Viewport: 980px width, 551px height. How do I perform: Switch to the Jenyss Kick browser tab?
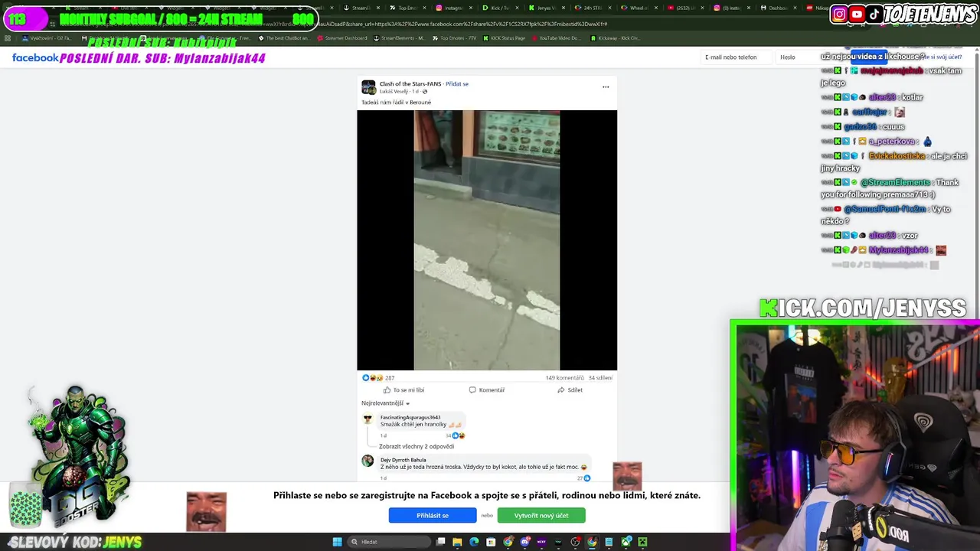[x=545, y=8]
